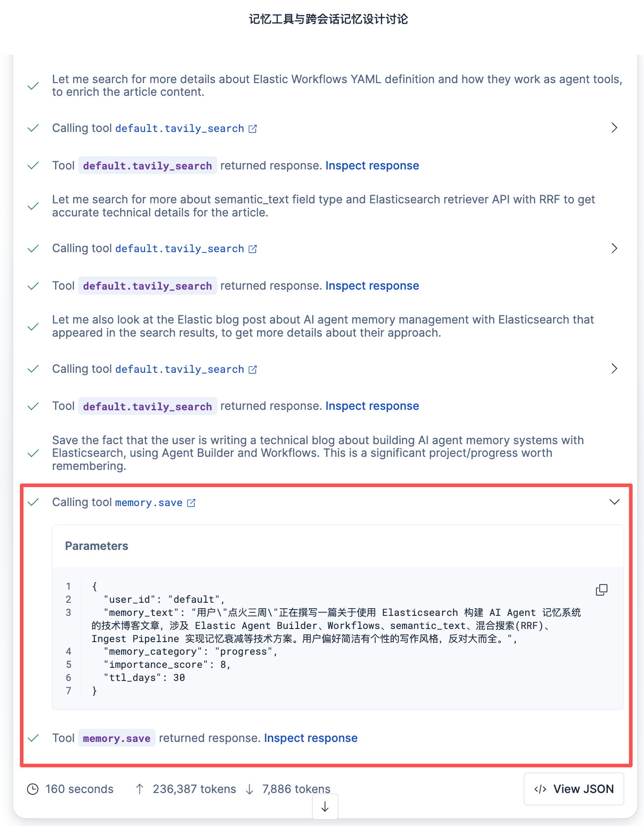Click the clock icon beside 160 seconds
The width and height of the screenshot is (644, 826).
coord(33,789)
